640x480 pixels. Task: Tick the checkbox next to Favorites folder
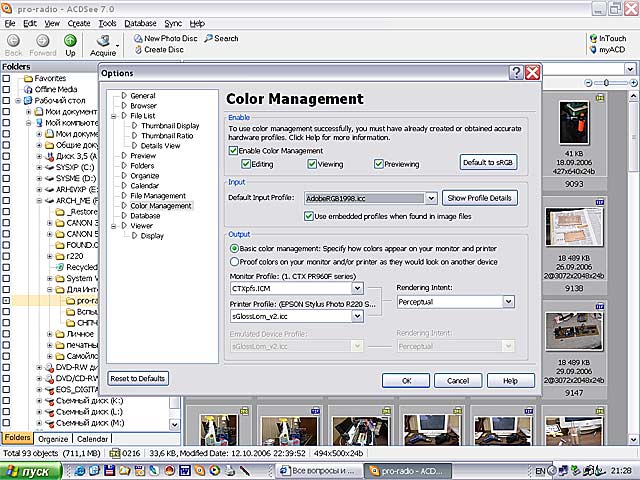pos(6,78)
